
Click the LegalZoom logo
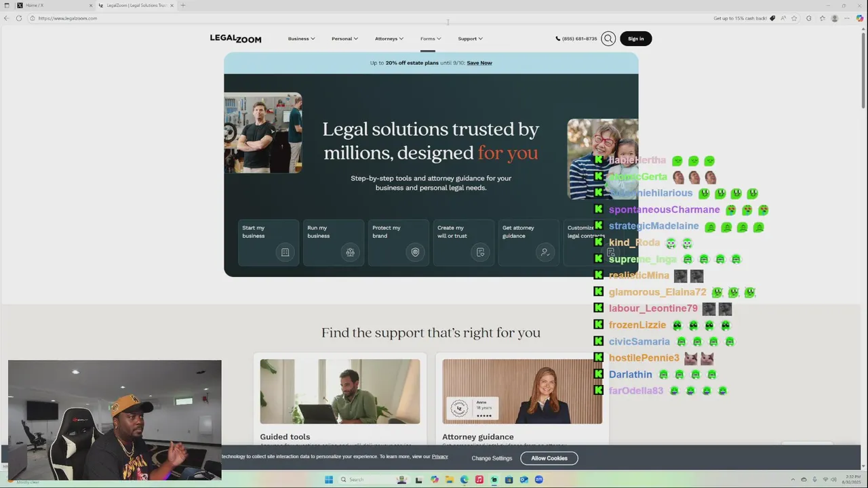tap(235, 39)
